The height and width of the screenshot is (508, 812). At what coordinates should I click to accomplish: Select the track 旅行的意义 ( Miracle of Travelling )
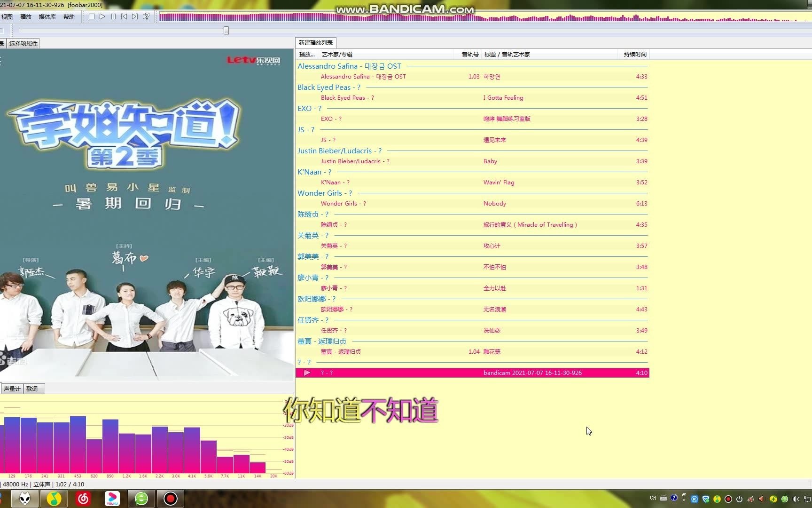point(472,225)
